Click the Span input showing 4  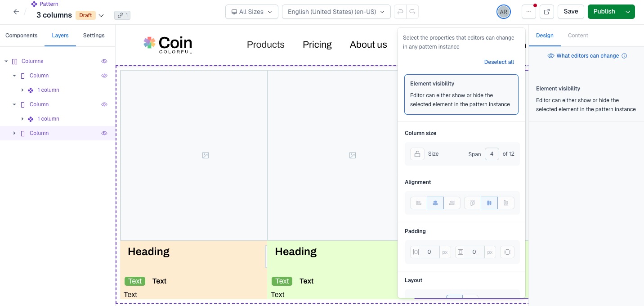click(492, 153)
